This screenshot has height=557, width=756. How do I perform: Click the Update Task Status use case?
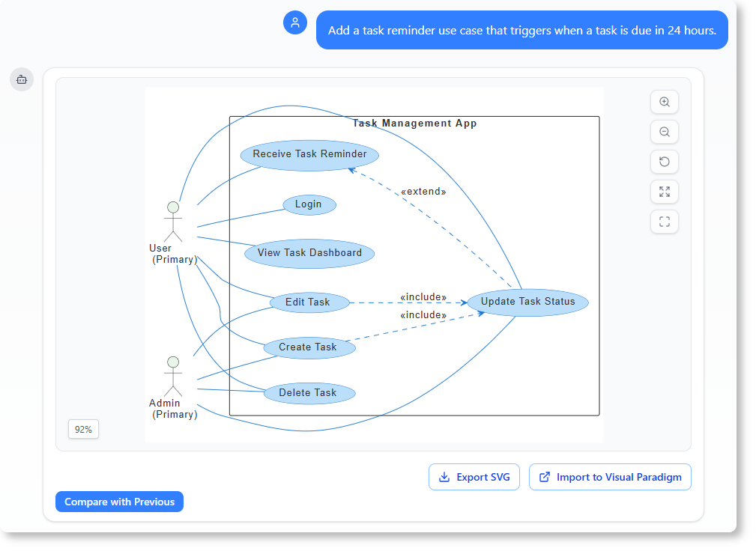(x=527, y=302)
